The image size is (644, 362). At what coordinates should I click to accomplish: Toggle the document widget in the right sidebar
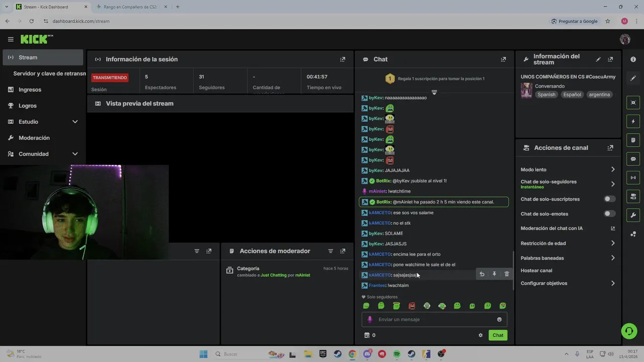[x=633, y=140]
